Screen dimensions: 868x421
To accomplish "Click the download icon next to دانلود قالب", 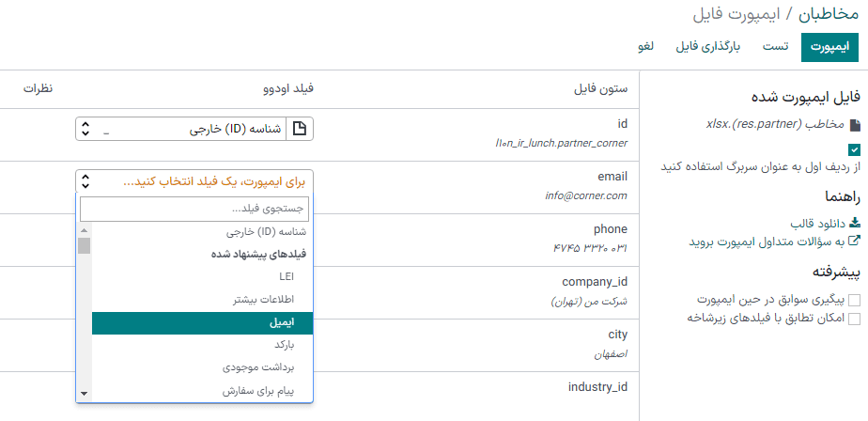I will pyautogui.click(x=854, y=224).
